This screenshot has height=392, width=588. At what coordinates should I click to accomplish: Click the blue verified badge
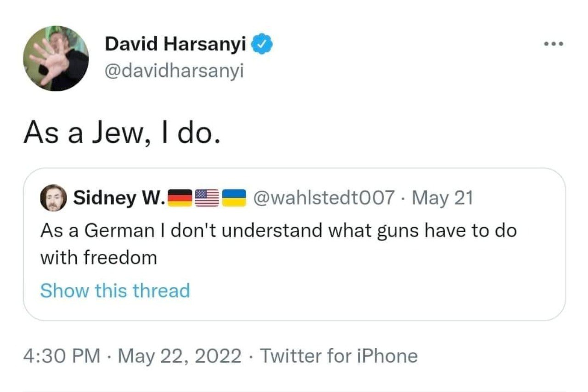click(x=265, y=45)
